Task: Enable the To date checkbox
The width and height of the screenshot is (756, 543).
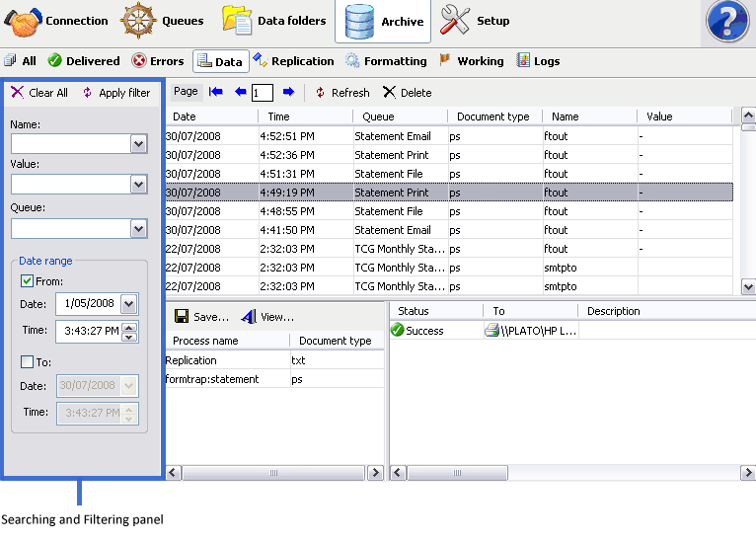Action: [27, 362]
